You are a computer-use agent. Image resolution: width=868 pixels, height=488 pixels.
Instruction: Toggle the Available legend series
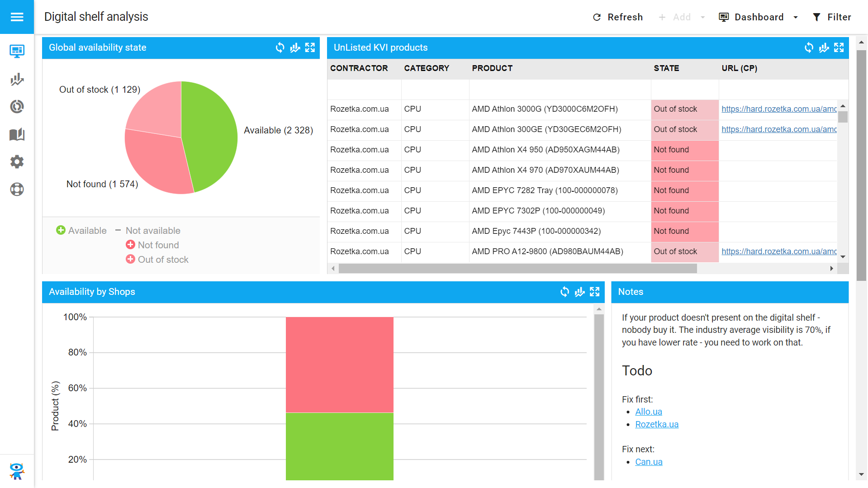[81, 231]
